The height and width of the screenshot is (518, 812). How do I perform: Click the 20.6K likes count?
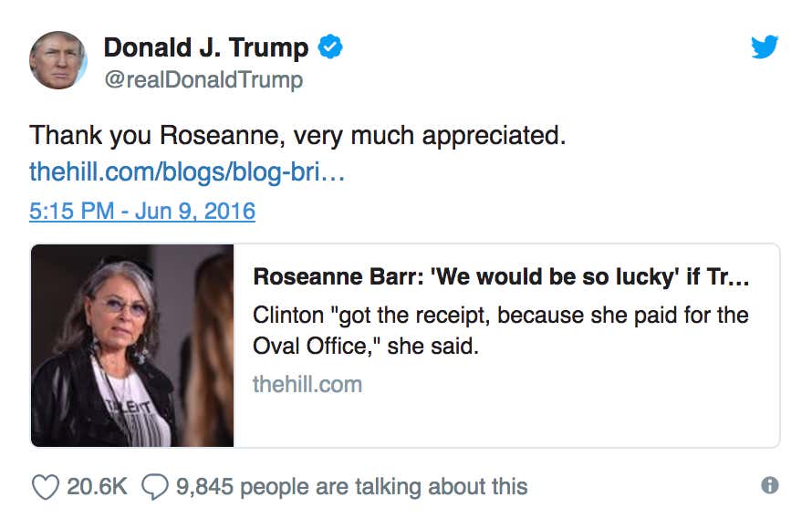(97, 486)
